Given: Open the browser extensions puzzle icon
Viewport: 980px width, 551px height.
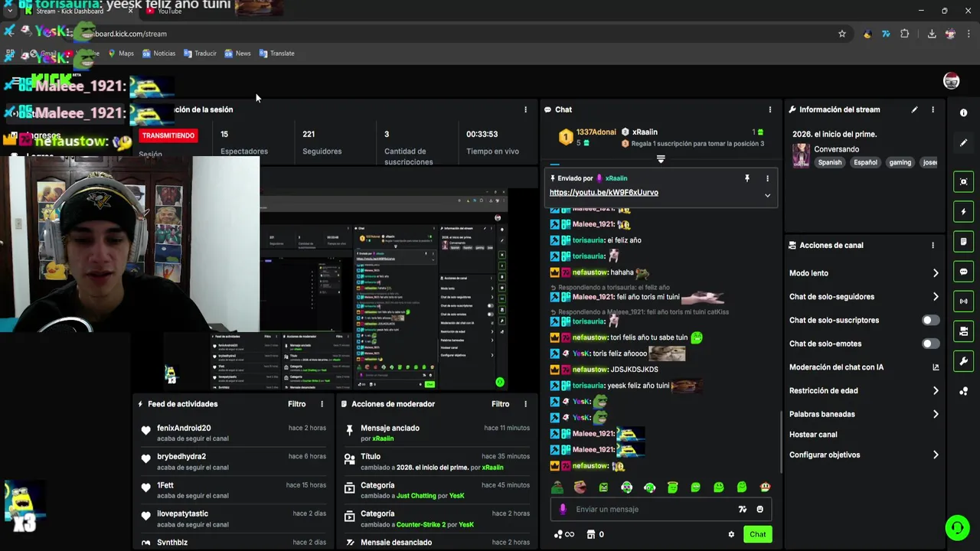Looking at the screenshot, I should point(905,34).
